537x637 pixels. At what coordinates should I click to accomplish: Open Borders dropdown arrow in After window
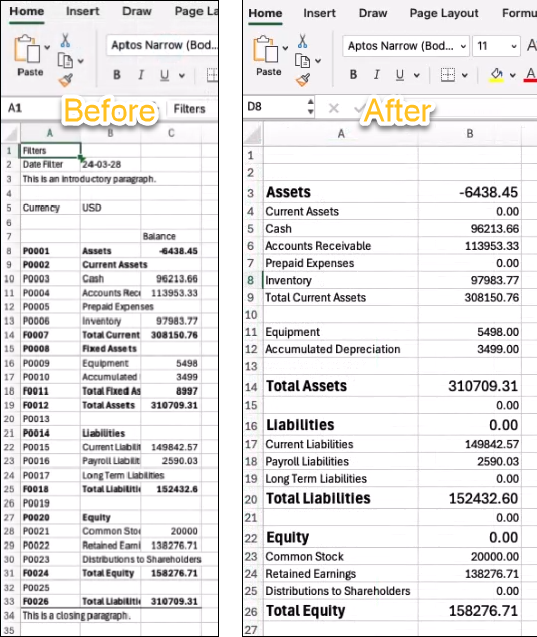[465, 76]
